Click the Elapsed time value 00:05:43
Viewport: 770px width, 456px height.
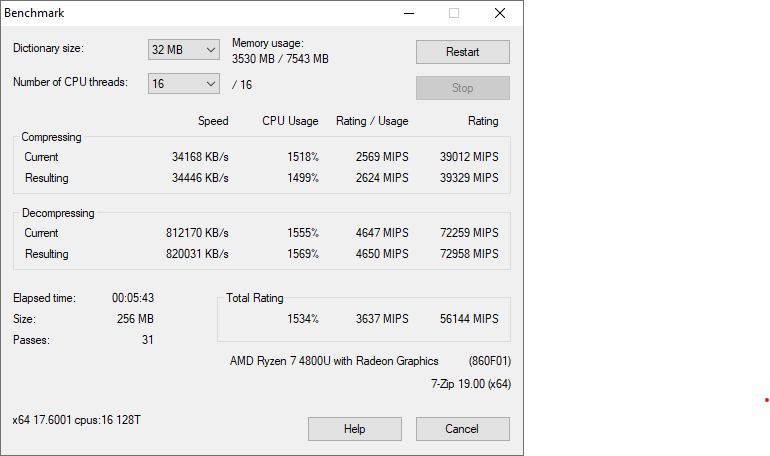coord(132,298)
